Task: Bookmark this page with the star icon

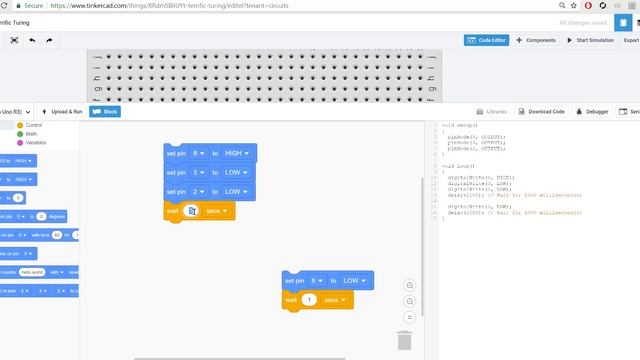Action: click(x=573, y=6)
